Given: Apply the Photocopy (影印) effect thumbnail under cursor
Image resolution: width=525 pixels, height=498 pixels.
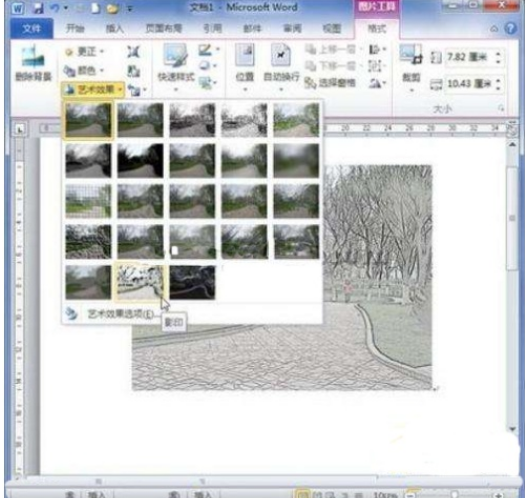Looking at the screenshot, I should point(140,282).
